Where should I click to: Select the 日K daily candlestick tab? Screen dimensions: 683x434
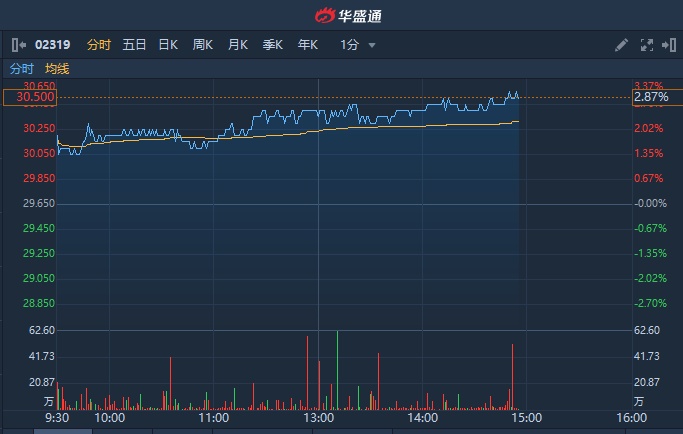click(168, 45)
